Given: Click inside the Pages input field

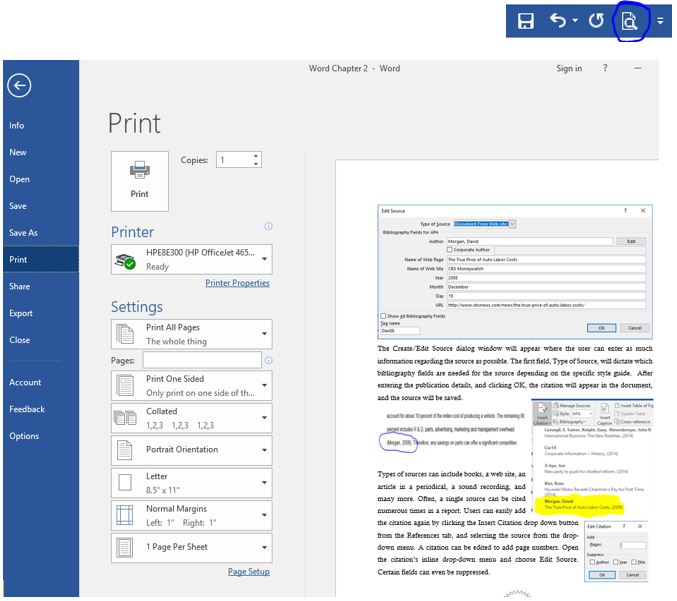Looking at the screenshot, I should (201, 359).
